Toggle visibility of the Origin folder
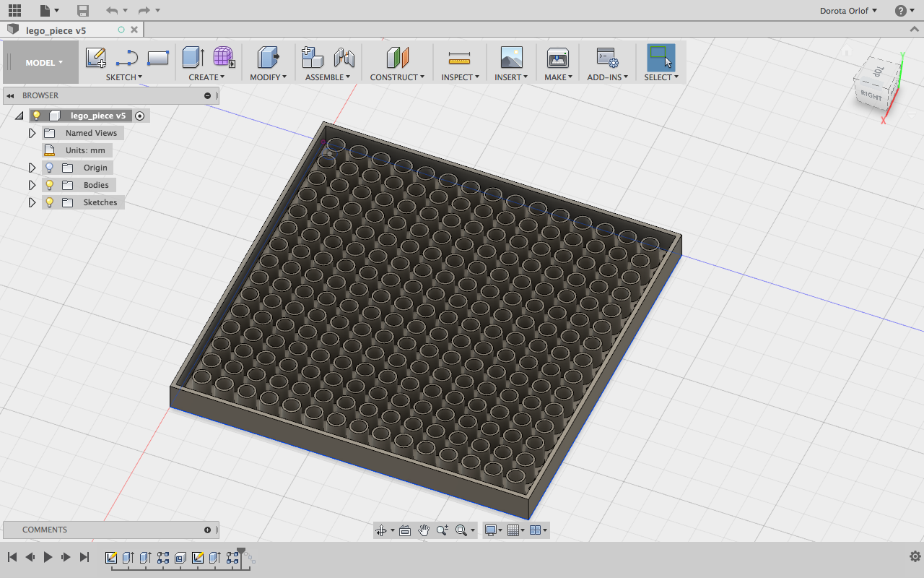The height and width of the screenshot is (578, 924). [48, 167]
